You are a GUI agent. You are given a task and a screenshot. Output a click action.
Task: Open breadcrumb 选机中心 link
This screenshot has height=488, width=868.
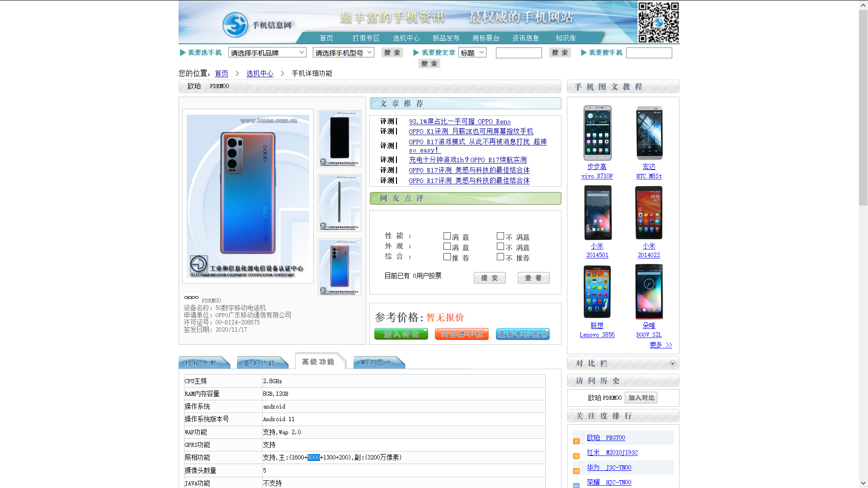[260, 73]
